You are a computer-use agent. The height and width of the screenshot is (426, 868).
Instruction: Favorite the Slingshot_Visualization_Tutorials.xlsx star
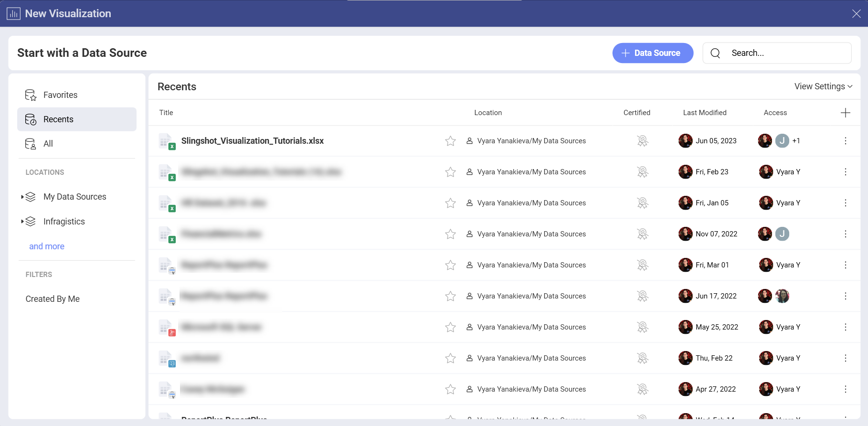pos(450,141)
